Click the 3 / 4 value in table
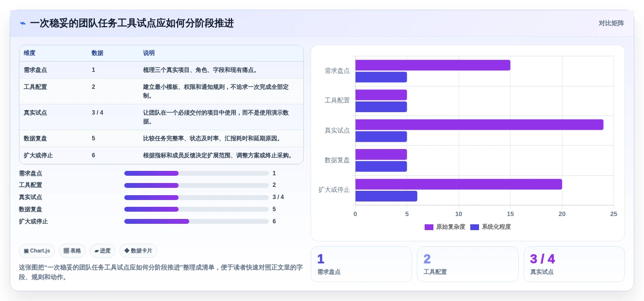Viewport: 644px width, 301px height. click(98, 113)
